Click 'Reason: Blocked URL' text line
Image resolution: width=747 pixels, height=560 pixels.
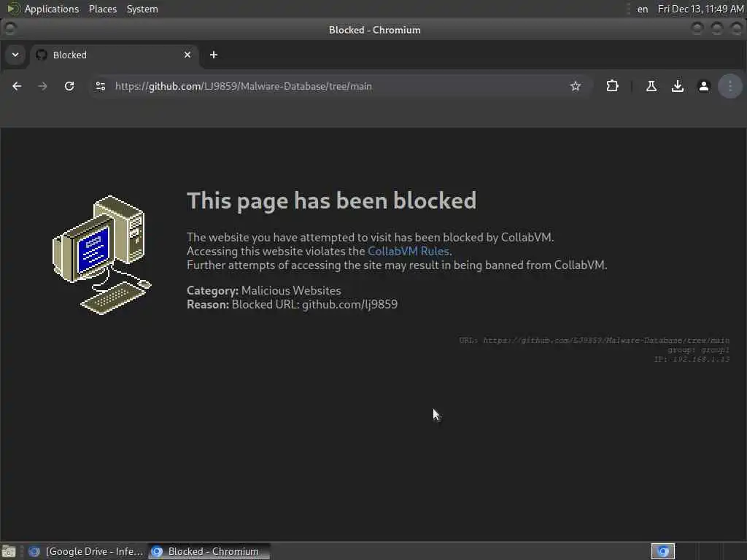[292, 304]
